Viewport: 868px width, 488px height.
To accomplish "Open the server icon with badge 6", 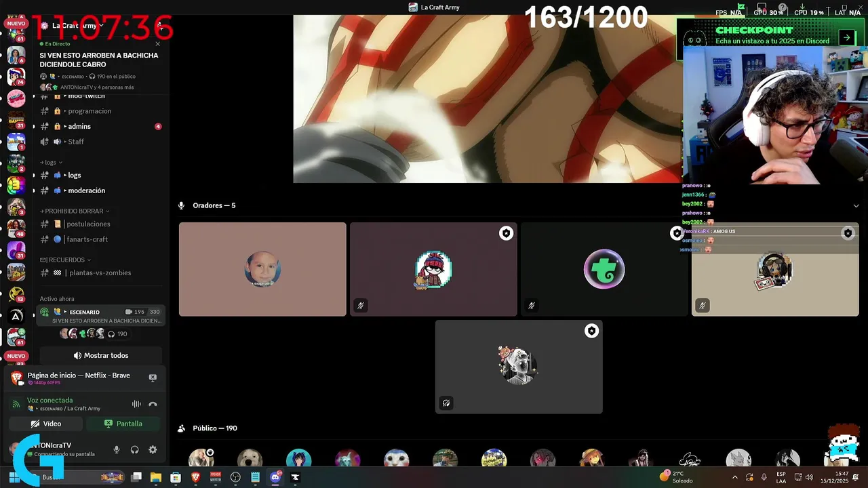I will (16, 54).
